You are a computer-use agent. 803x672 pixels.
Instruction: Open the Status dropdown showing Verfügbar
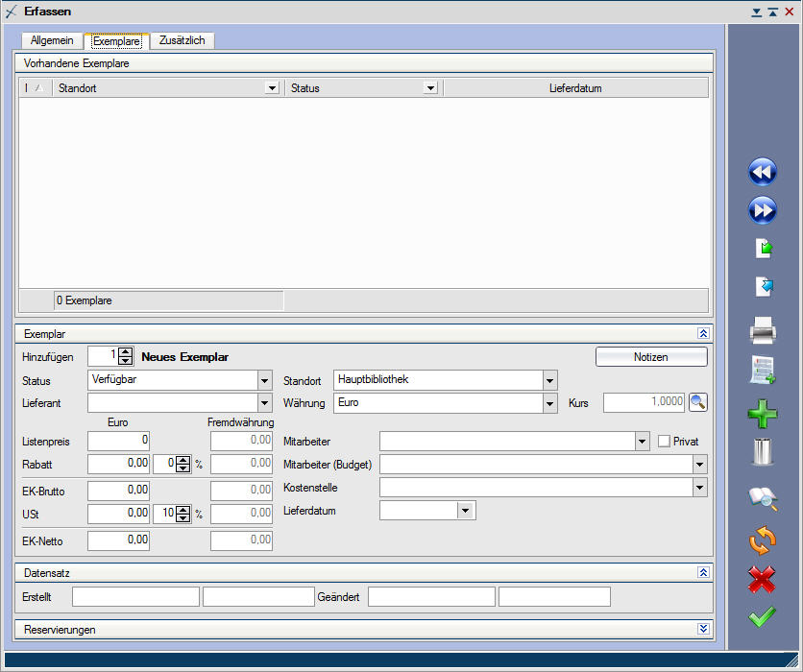pyautogui.click(x=265, y=380)
